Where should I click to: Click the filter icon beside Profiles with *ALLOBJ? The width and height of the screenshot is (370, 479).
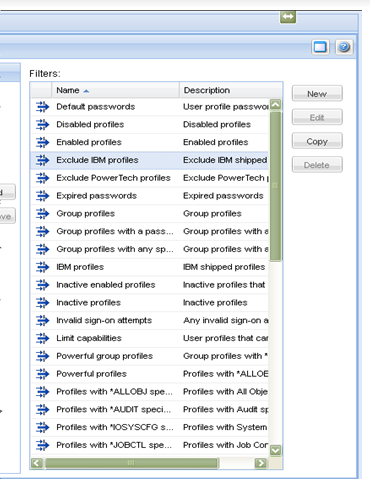tap(42, 392)
